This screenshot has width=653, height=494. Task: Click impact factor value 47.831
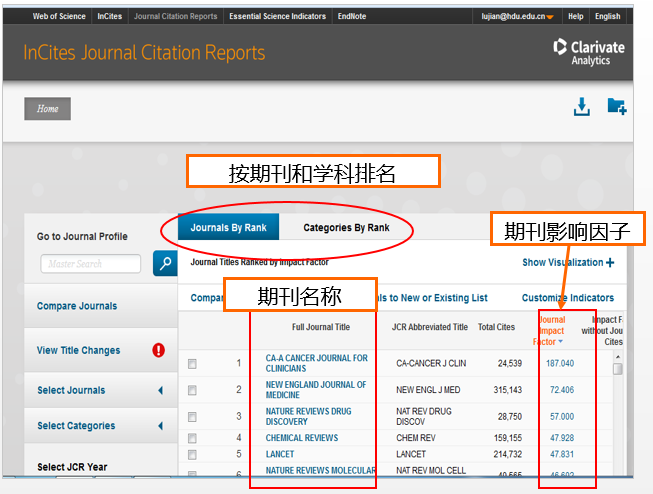point(562,454)
